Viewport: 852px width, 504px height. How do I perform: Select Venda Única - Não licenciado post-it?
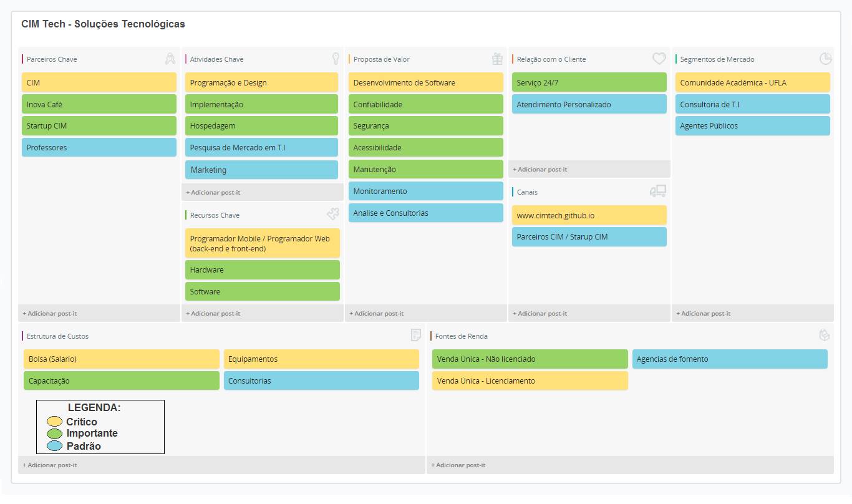[x=530, y=359]
